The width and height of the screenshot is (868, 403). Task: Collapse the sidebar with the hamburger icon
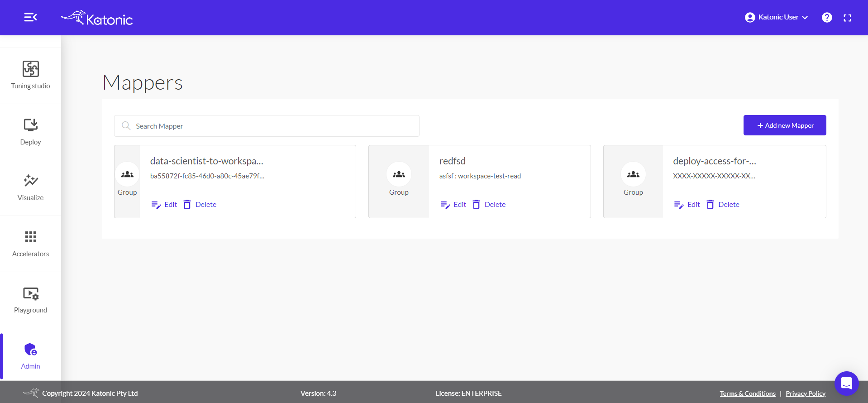pos(30,17)
